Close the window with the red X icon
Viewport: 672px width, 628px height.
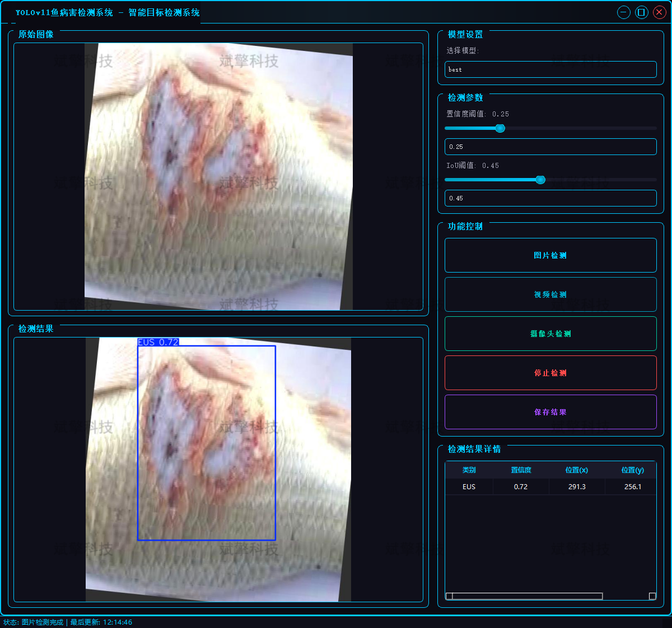pos(660,12)
